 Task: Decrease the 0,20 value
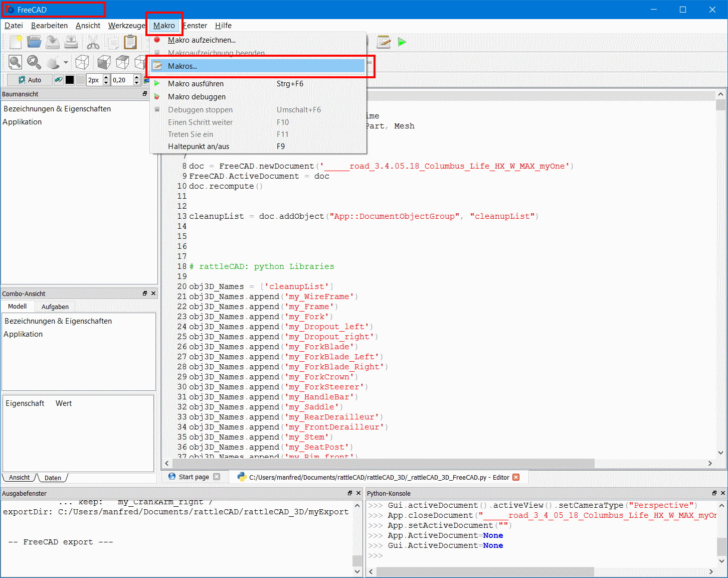pos(137,83)
